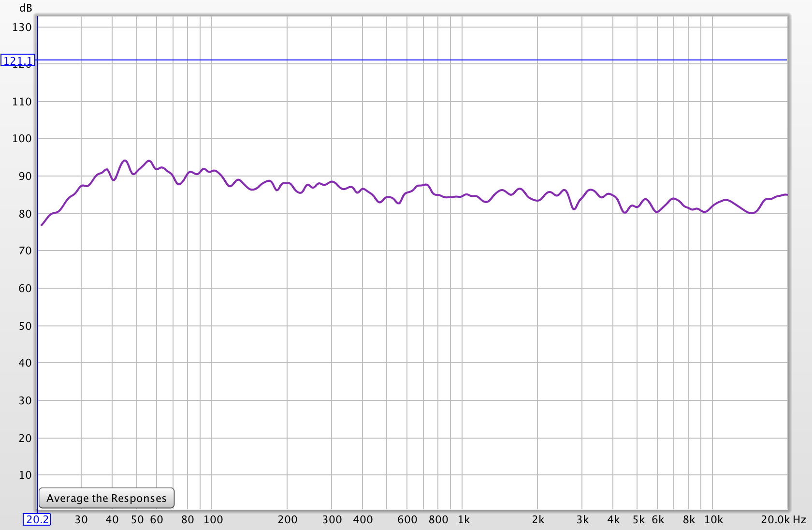
Task: Click the horizontal blue level cursor line
Action: [x=412, y=60]
